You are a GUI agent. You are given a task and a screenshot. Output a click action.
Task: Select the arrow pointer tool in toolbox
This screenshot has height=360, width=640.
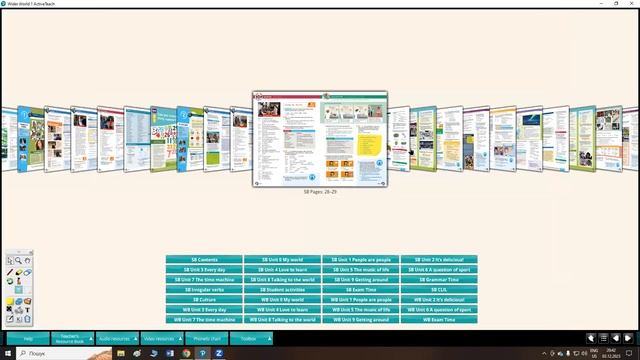pos(10,260)
